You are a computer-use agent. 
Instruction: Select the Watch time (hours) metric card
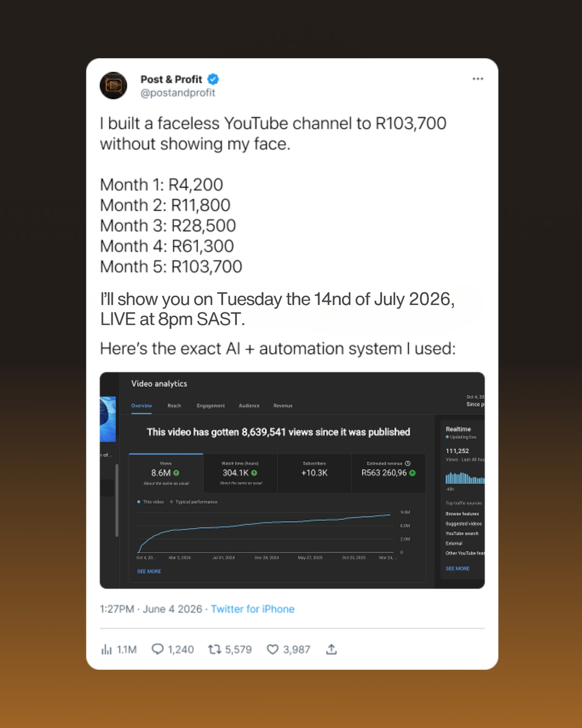tap(240, 473)
